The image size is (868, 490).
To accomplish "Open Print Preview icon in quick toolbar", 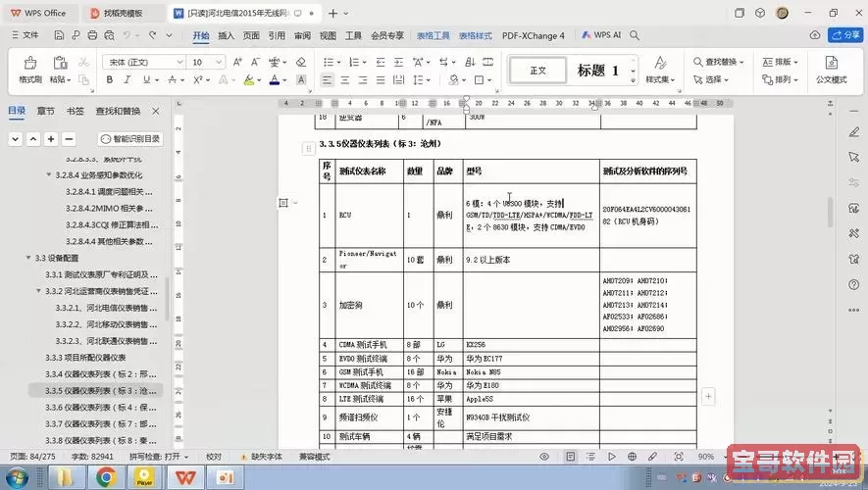I will point(110,35).
